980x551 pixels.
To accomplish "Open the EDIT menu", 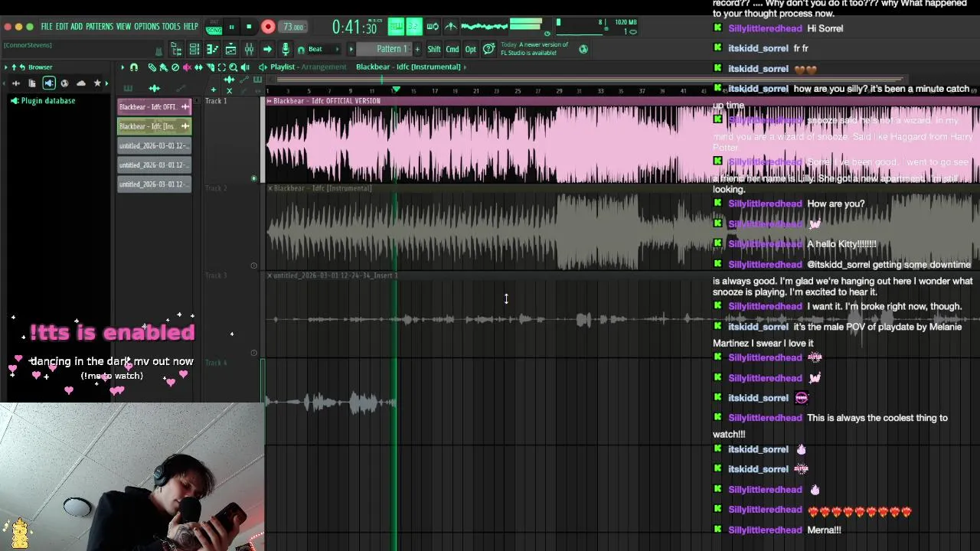I will [x=61, y=27].
